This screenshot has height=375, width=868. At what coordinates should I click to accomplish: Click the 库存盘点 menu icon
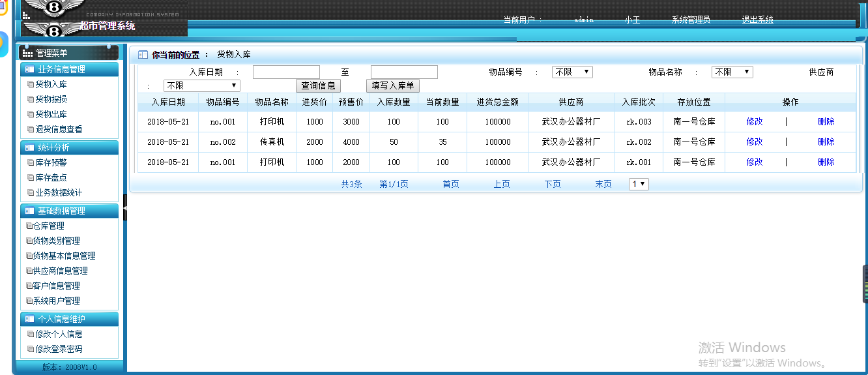pos(31,178)
